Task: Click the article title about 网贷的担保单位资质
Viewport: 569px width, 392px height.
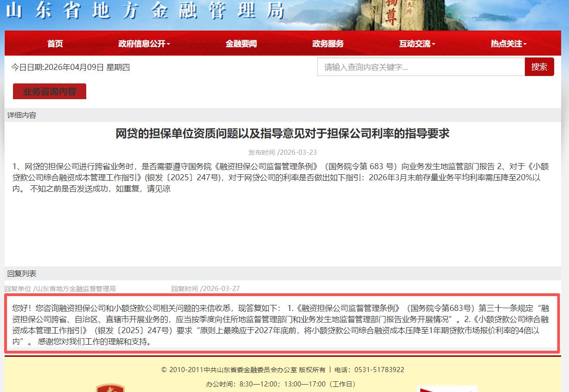Action: (282, 134)
